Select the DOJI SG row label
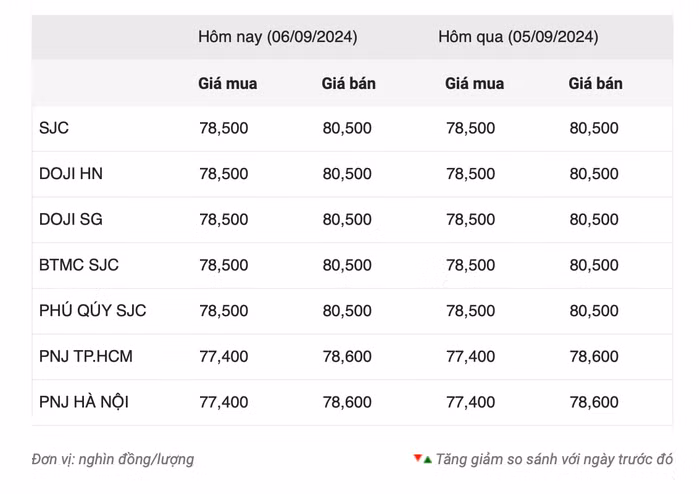The image size is (700, 494). point(71,220)
